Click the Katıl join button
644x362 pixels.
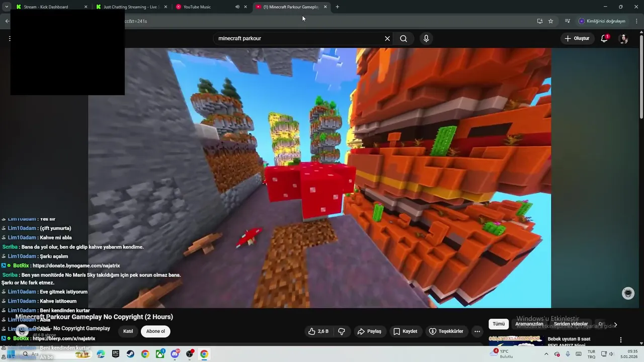[128, 331]
